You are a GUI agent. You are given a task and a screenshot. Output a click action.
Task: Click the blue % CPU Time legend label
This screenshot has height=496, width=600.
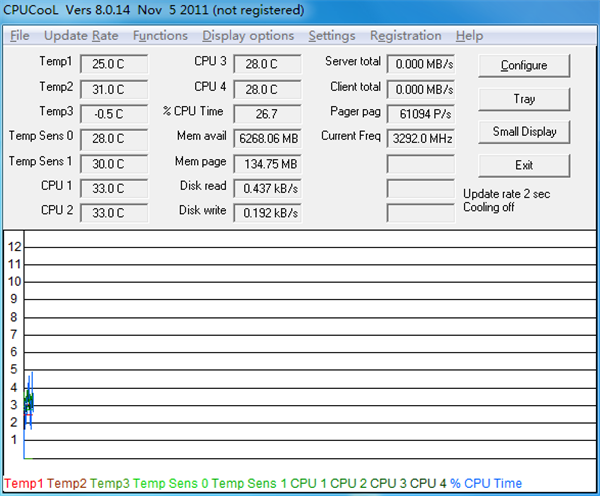pos(486,484)
